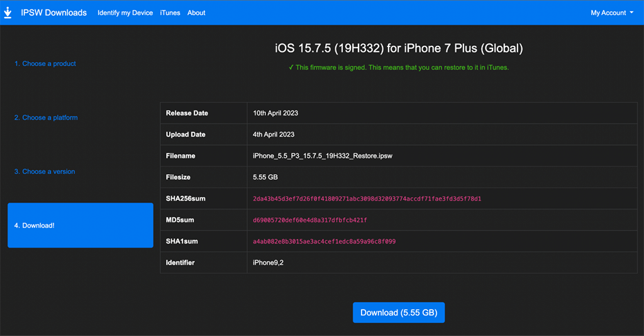Go to the iTunes nav item
This screenshot has height=336, width=644.
170,13
